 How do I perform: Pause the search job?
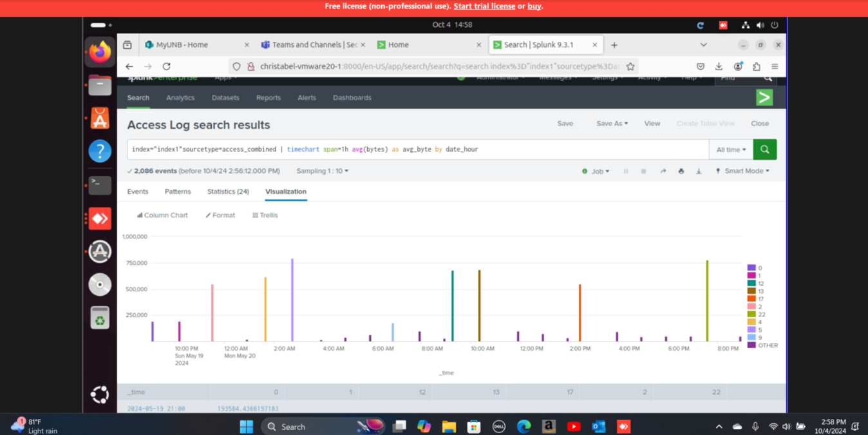tap(626, 171)
